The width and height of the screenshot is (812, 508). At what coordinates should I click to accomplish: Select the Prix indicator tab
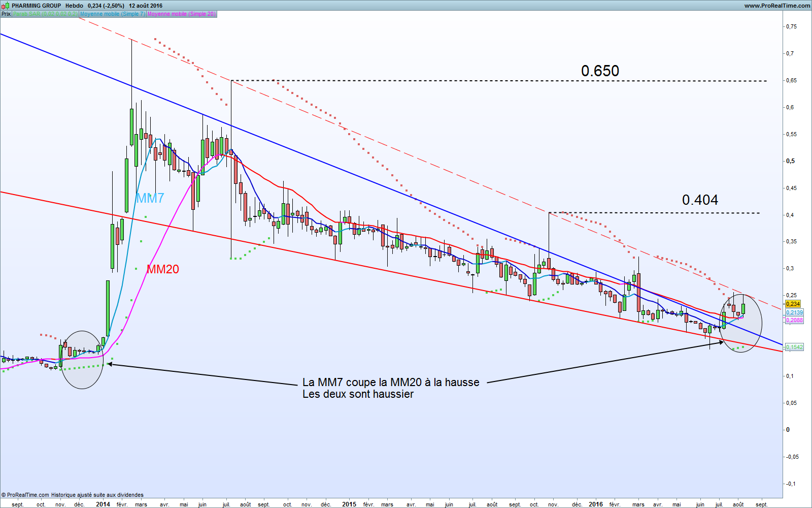pos(6,14)
